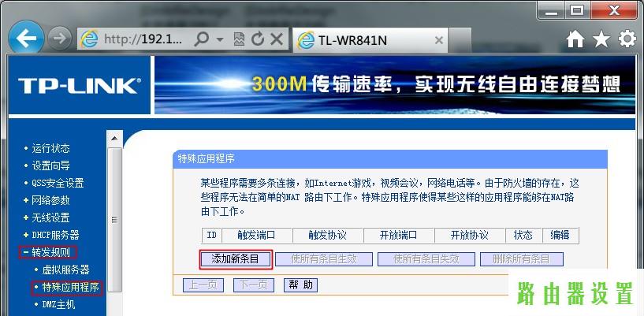Click the sidebar scrollbar up arrow
Image resolution: width=644 pixels, height=316 pixels.
tap(114, 139)
